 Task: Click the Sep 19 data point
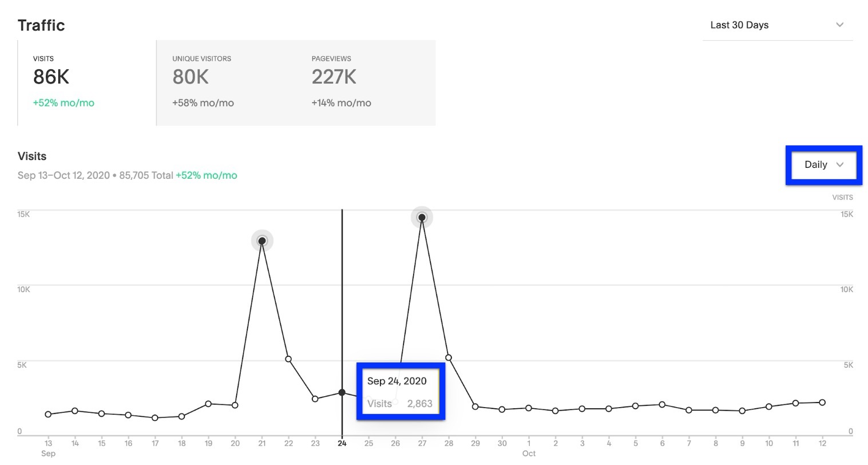208,404
